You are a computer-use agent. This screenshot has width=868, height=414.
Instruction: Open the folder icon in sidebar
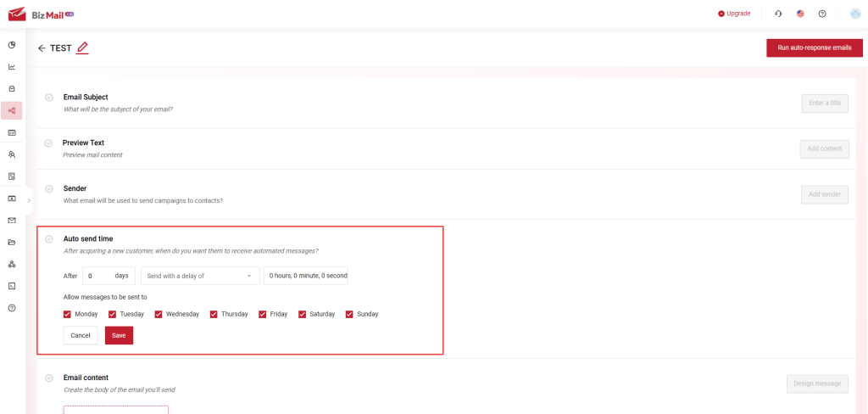pos(12,243)
